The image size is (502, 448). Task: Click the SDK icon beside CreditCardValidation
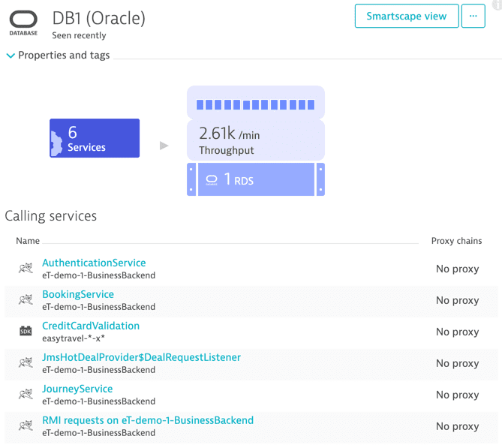(x=26, y=331)
